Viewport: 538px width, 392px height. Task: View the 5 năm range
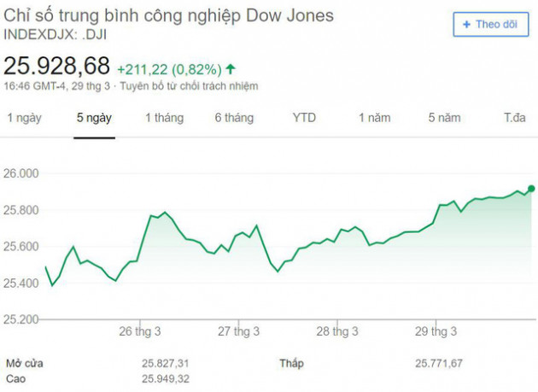click(x=444, y=118)
